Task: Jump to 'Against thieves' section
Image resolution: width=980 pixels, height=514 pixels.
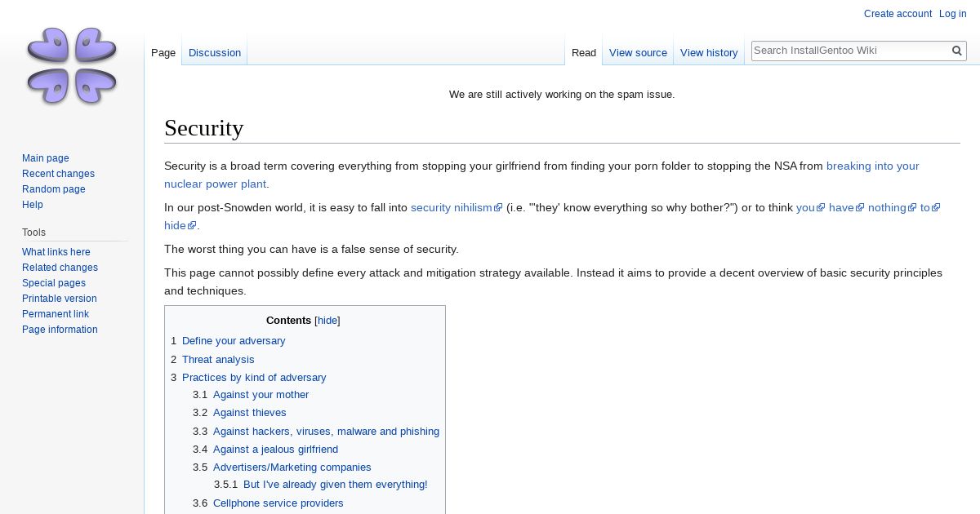Action: [250, 413]
